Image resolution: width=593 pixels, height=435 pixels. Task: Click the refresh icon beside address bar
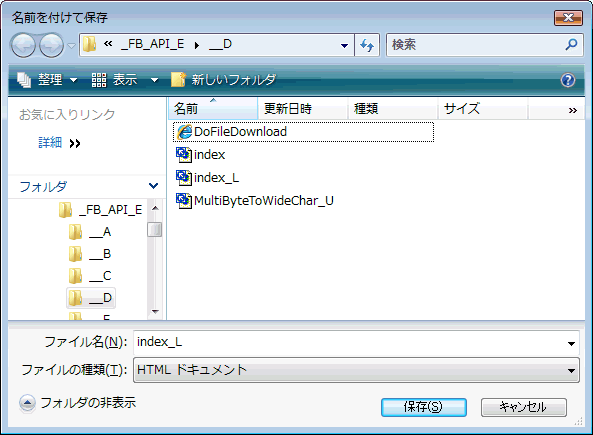[x=367, y=45]
